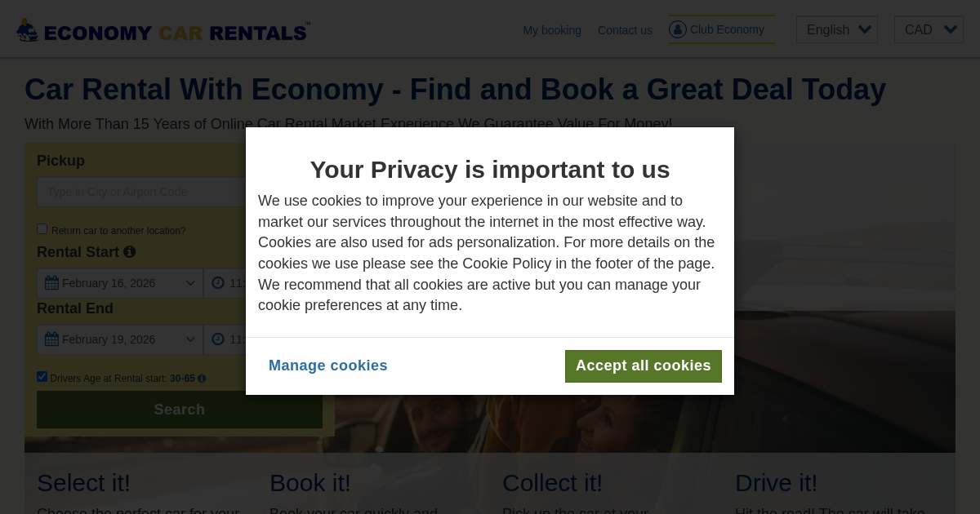Open the Rental End calendar icon
This screenshot has width=980, height=514.
[51, 339]
